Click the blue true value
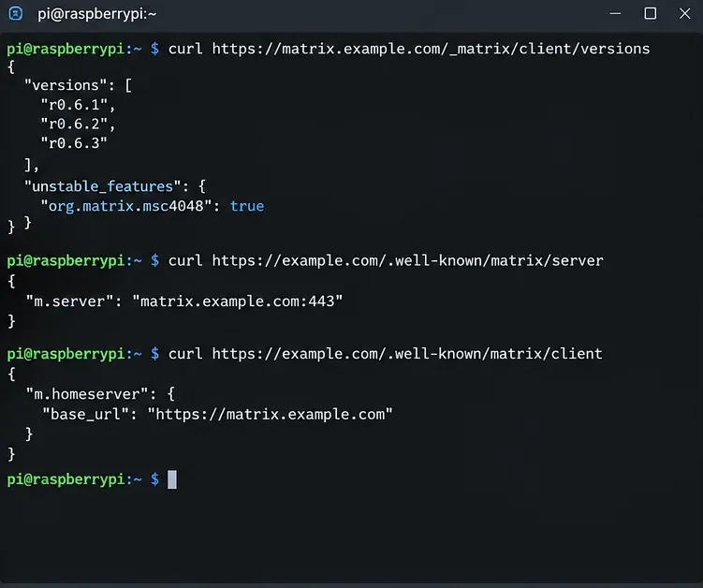Screen dimensions: 703x588 coord(247,206)
